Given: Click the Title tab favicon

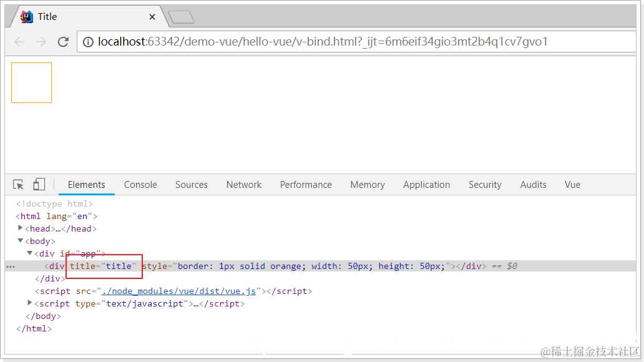Looking at the screenshot, I should [27, 17].
